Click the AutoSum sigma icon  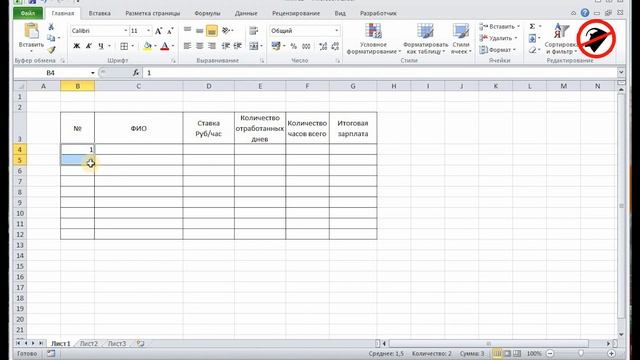click(532, 27)
